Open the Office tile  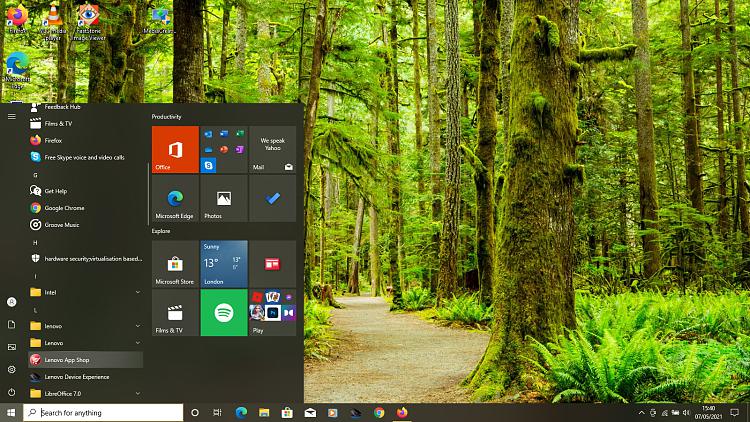[175, 149]
